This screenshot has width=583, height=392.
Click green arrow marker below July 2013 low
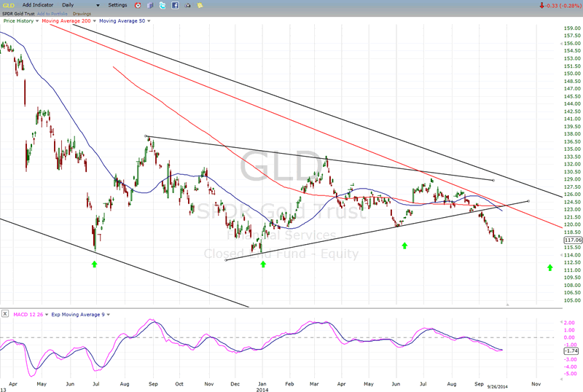95,264
